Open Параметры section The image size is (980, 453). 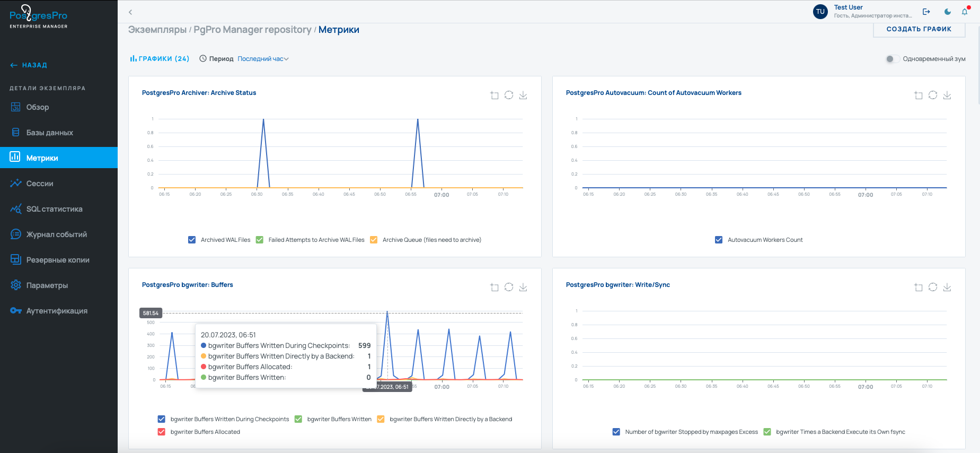[x=59, y=285]
